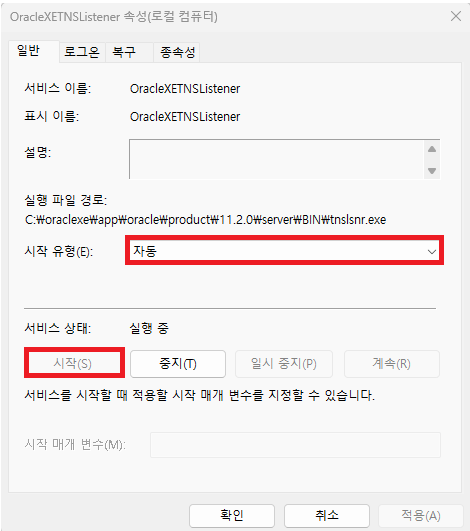
Task: Switch to the 종속성 tab
Action: [x=176, y=52]
